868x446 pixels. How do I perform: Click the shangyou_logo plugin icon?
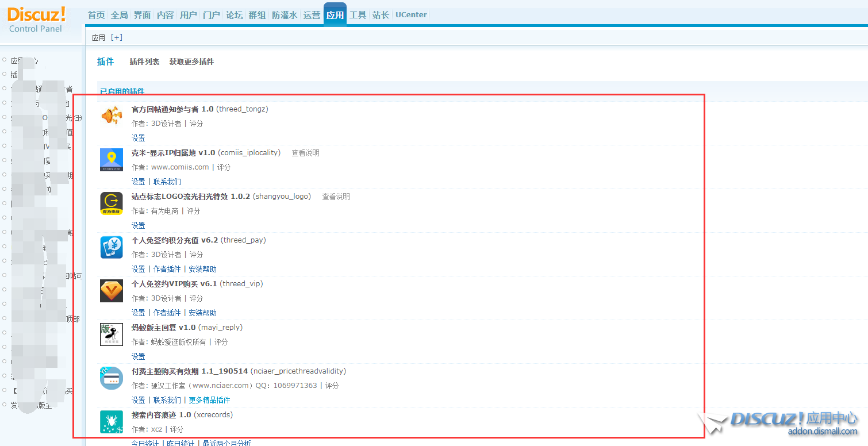pos(112,203)
